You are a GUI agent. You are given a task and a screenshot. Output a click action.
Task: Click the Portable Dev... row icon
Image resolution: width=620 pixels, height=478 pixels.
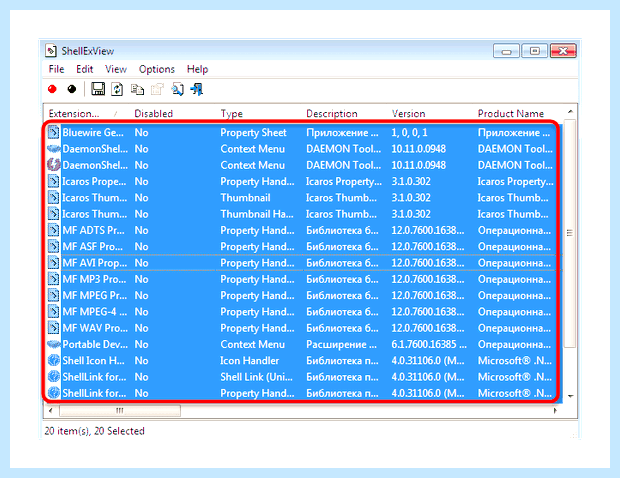[x=53, y=344]
